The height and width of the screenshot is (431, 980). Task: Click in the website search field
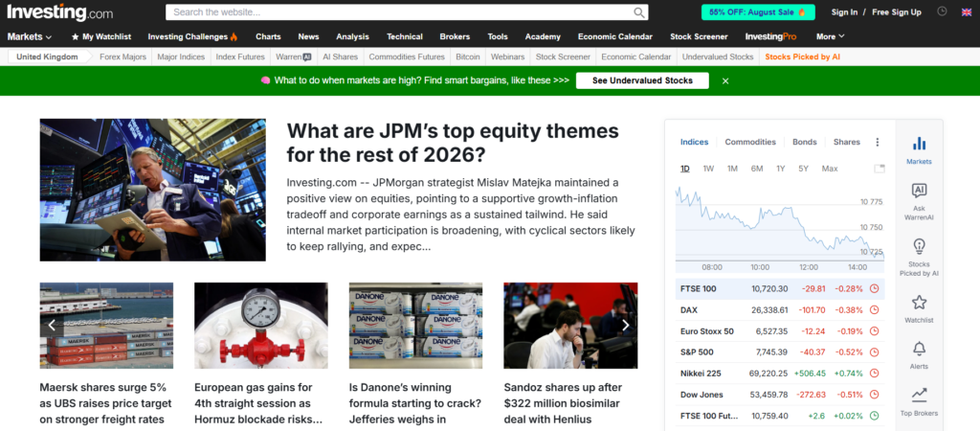click(400, 12)
